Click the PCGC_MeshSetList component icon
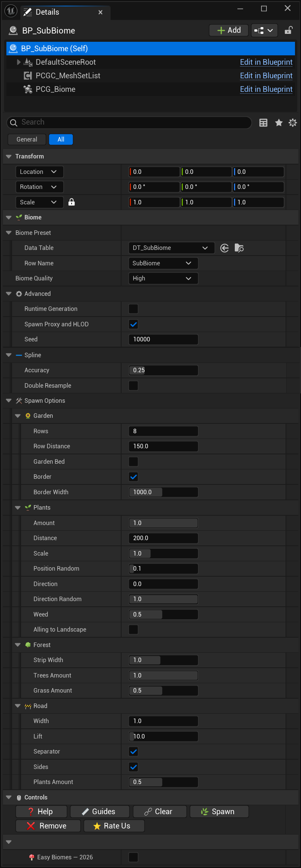 click(x=28, y=76)
